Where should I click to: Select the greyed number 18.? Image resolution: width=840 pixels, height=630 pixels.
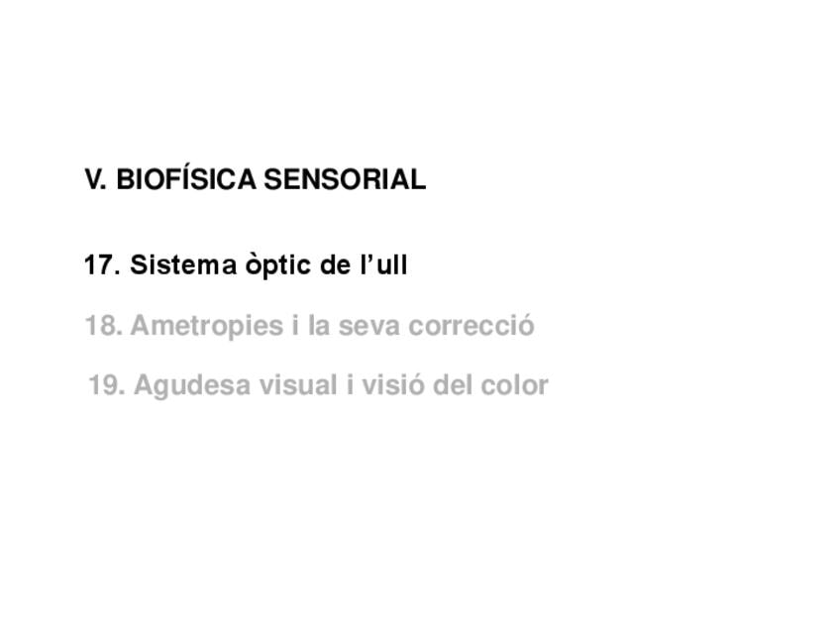[103, 326]
